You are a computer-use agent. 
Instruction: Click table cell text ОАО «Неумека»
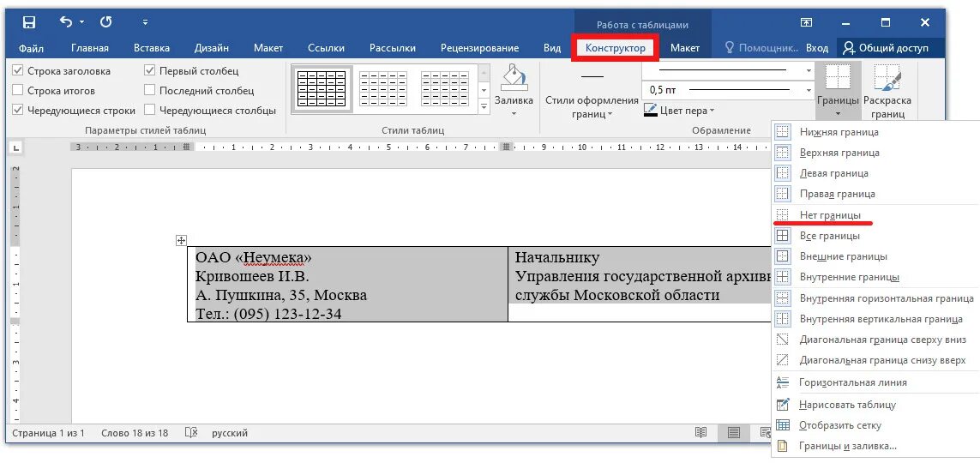[x=253, y=257]
